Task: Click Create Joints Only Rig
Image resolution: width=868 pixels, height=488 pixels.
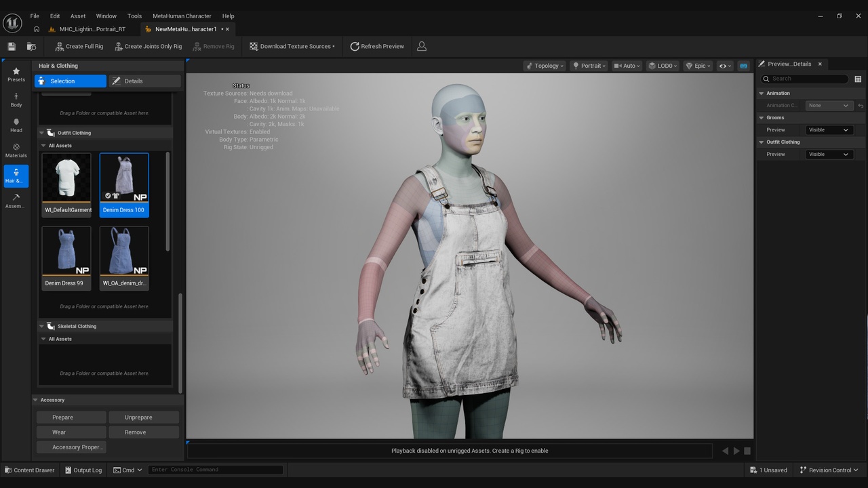Action: [148, 46]
